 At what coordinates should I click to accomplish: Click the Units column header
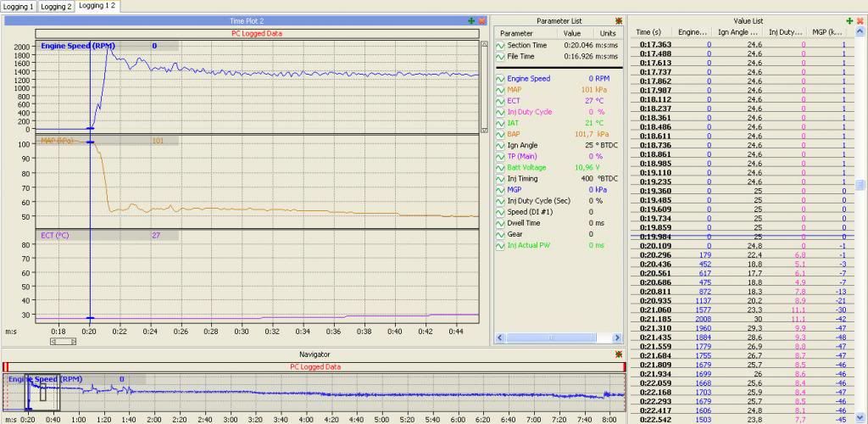coord(608,33)
